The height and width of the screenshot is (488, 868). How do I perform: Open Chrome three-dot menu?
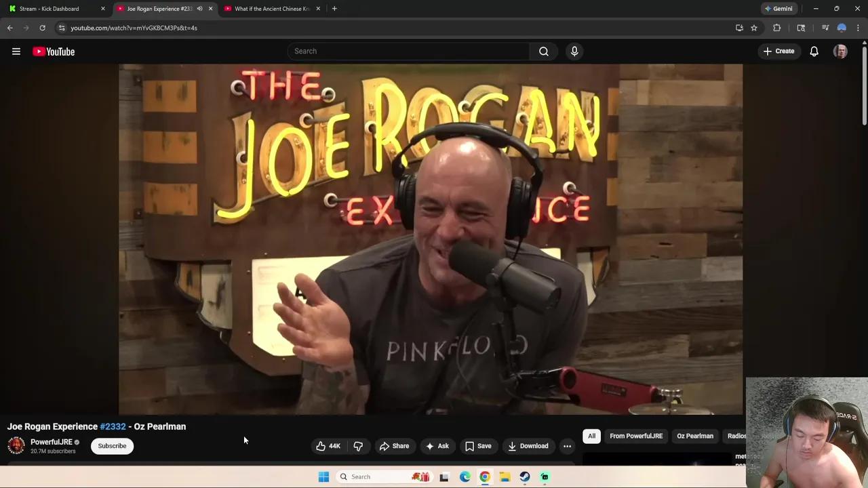(858, 28)
